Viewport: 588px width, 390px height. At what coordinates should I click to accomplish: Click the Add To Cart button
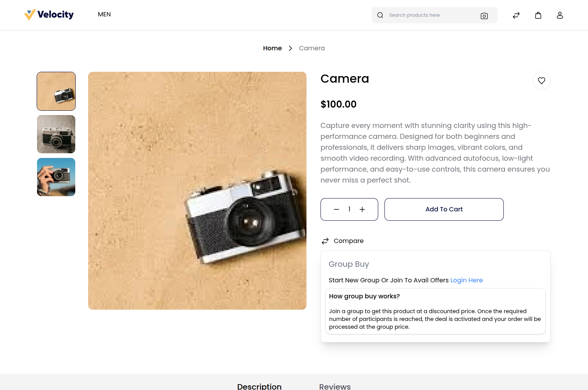pyautogui.click(x=444, y=209)
